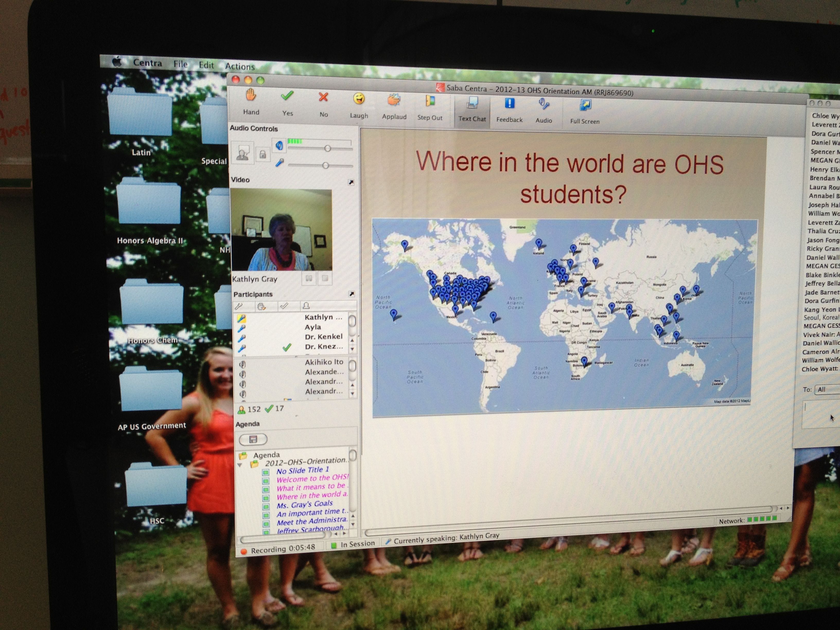Open the Actions menu
This screenshot has width=840, height=630.
240,66
